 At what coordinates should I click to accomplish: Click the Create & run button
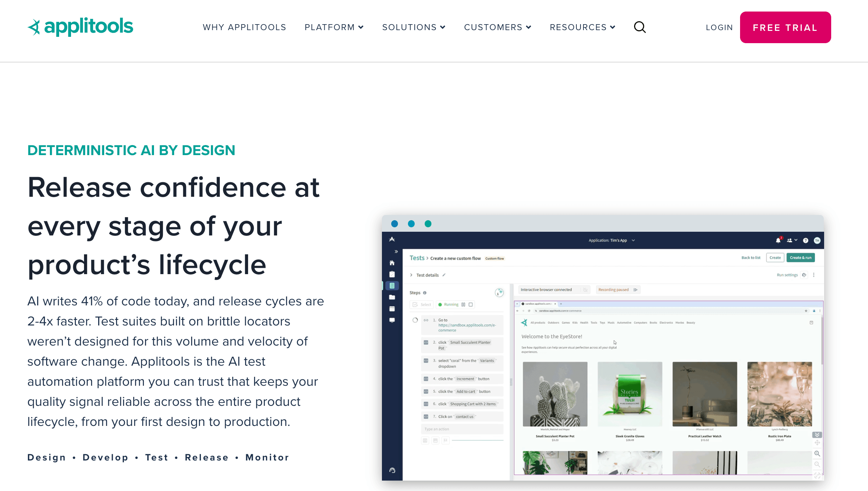pyautogui.click(x=801, y=257)
